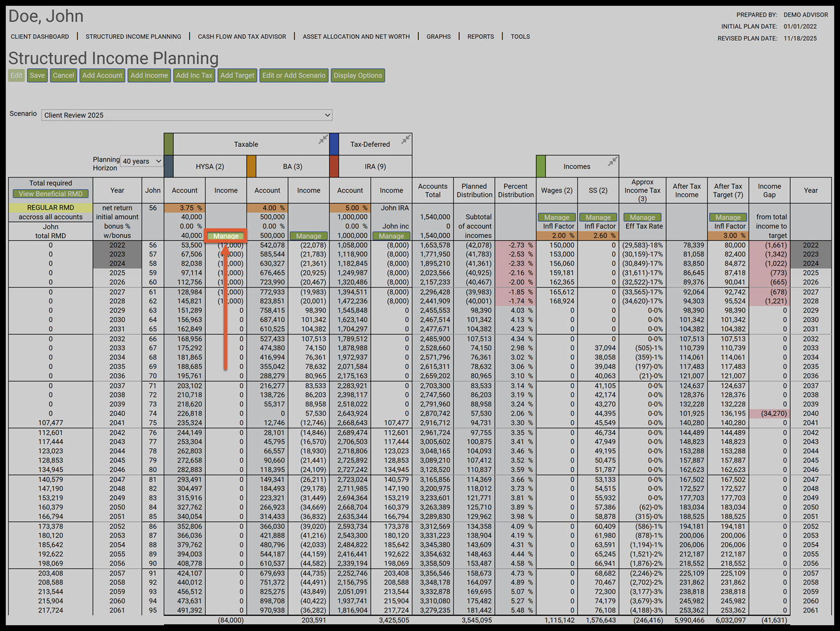
Task: Click the -2.73 % percent distribution cell
Action: coord(516,245)
